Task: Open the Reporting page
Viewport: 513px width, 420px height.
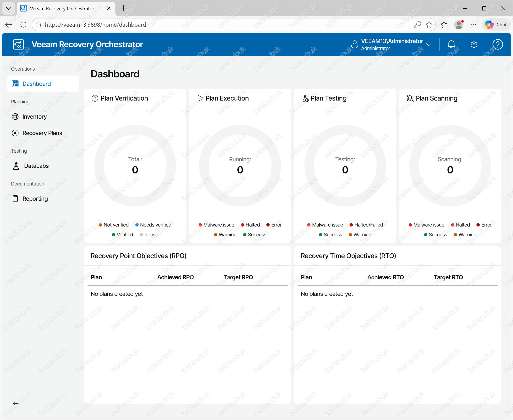Action: [x=35, y=199]
